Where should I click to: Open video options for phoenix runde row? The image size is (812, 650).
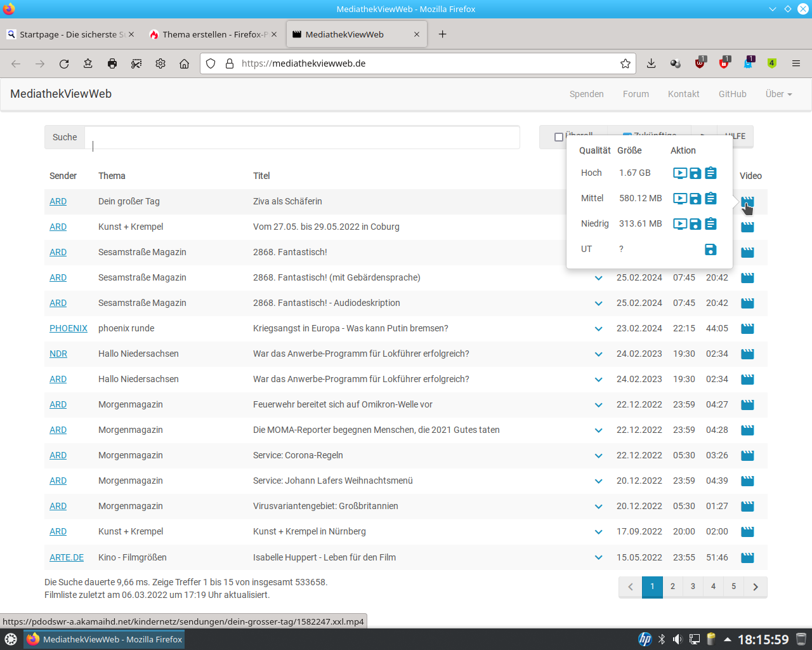click(x=748, y=328)
